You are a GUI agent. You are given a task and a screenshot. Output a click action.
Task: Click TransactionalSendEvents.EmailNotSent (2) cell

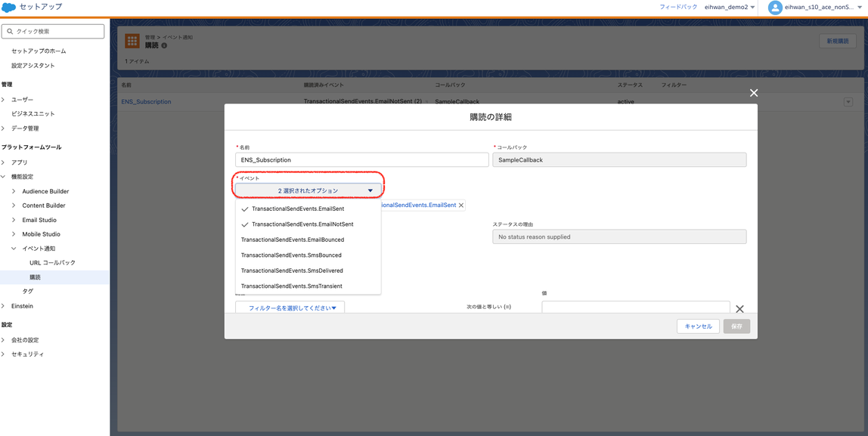click(363, 102)
